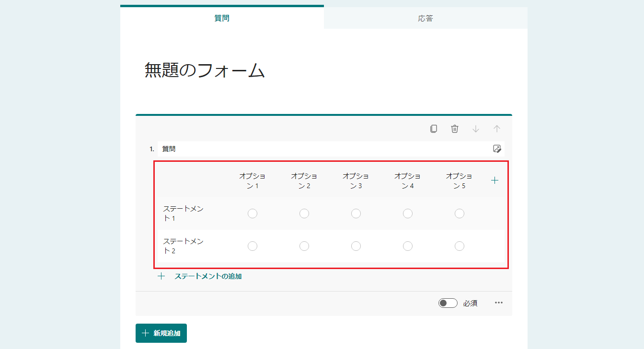Viewport: 644px width, 349px height.
Task: Move question up with arrow icon
Action: (x=497, y=129)
